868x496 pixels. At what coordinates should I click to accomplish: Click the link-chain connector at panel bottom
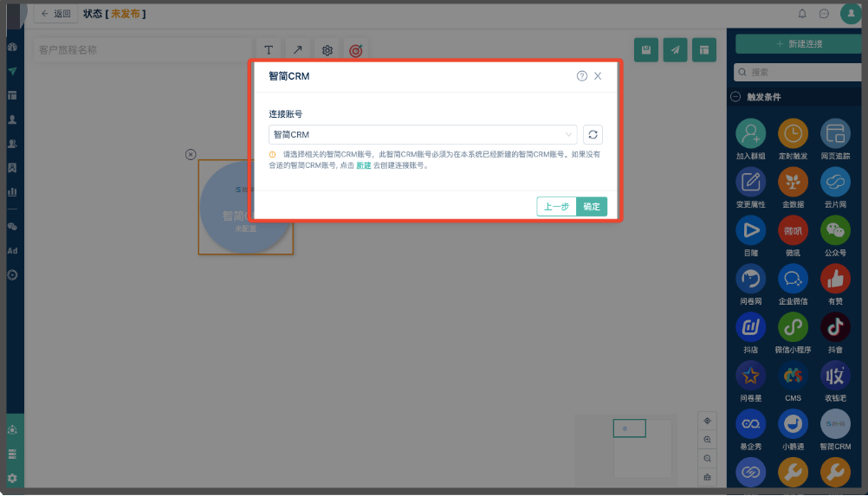(751, 473)
